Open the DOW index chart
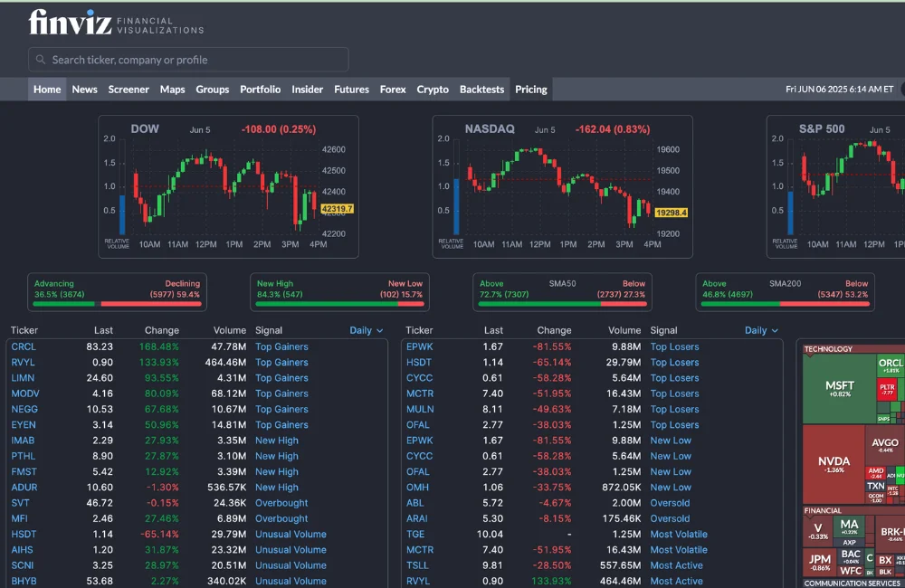 [x=228, y=187]
